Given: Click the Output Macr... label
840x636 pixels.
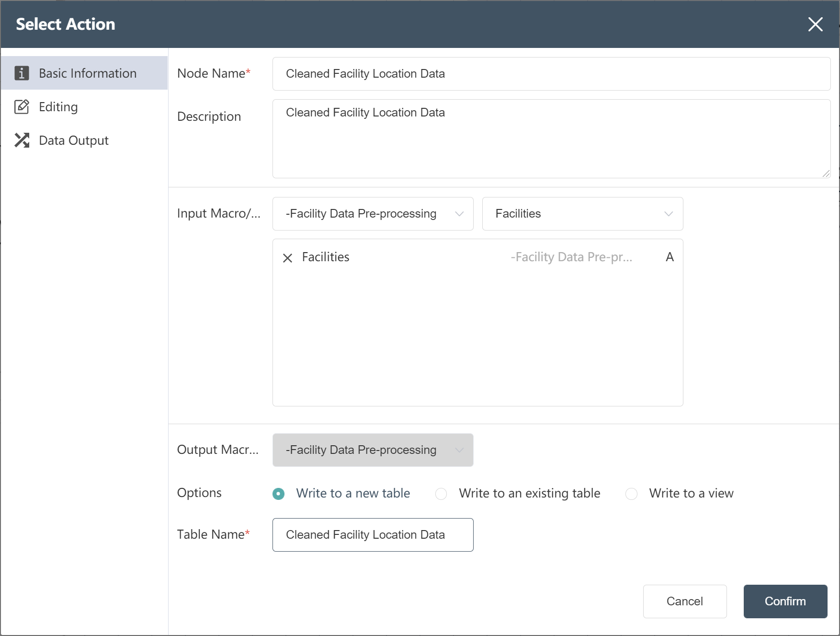Looking at the screenshot, I should pyautogui.click(x=218, y=450).
